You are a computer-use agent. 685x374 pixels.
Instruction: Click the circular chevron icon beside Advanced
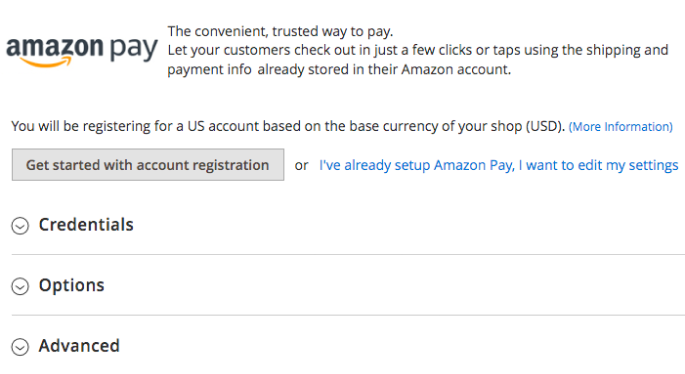tap(20, 347)
